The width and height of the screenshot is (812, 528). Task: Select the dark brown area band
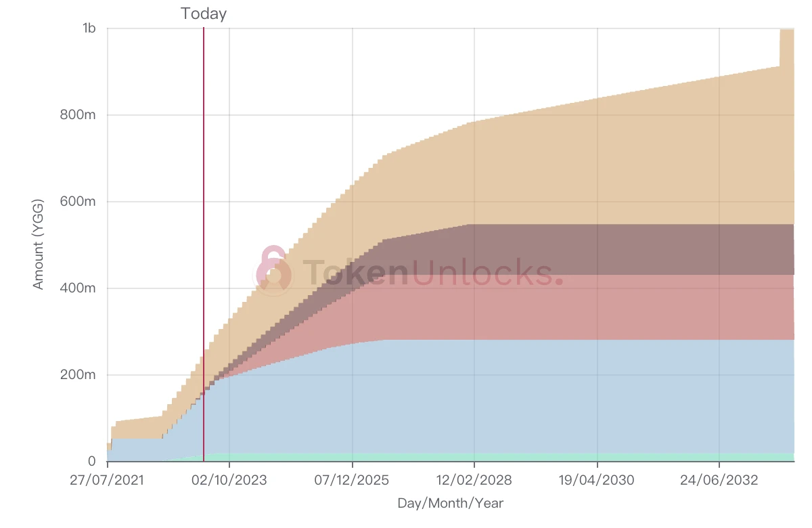coord(609,249)
